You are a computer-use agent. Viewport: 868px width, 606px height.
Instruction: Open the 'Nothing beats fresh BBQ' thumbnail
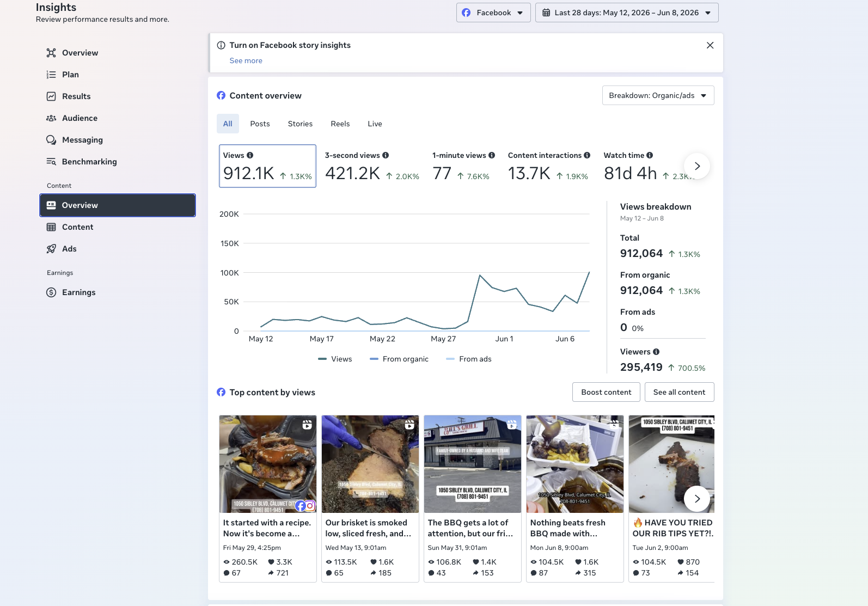574,464
